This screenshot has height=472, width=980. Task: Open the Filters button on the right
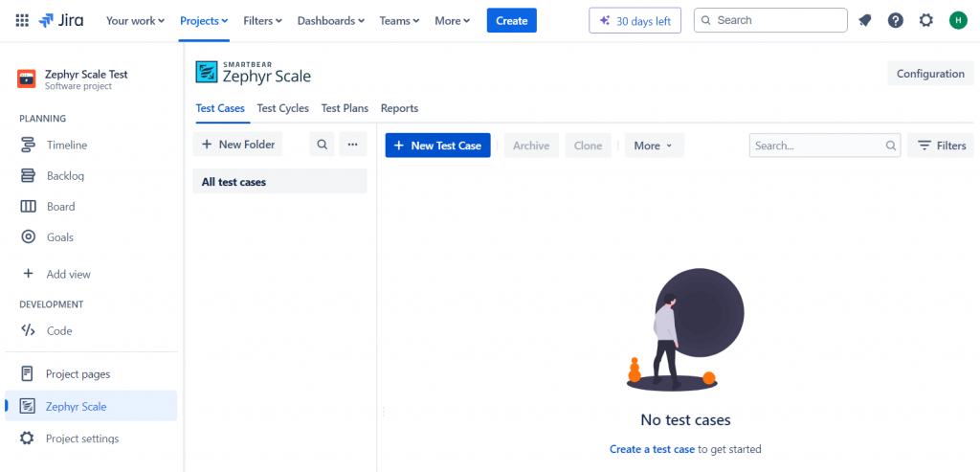coord(941,146)
